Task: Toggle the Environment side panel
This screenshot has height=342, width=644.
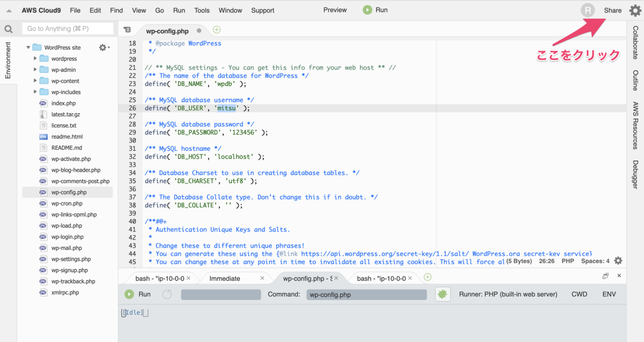Action: tap(8, 61)
